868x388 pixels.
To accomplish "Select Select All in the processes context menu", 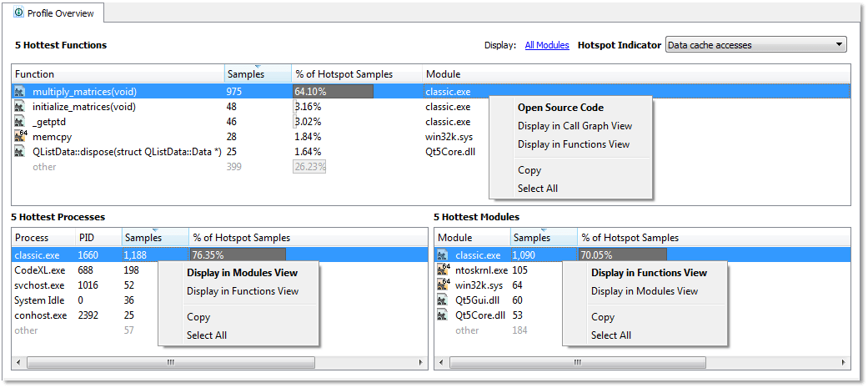I will point(207,335).
